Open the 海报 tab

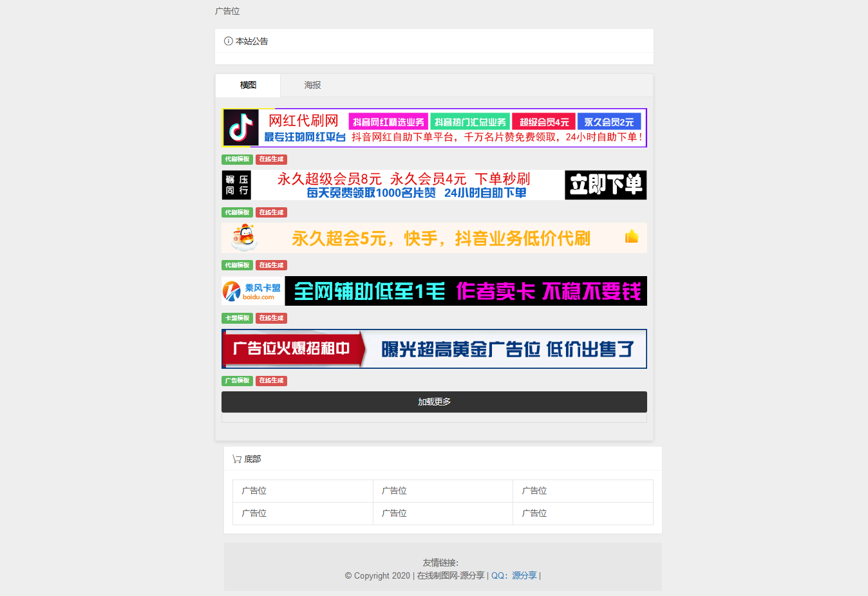tap(312, 85)
